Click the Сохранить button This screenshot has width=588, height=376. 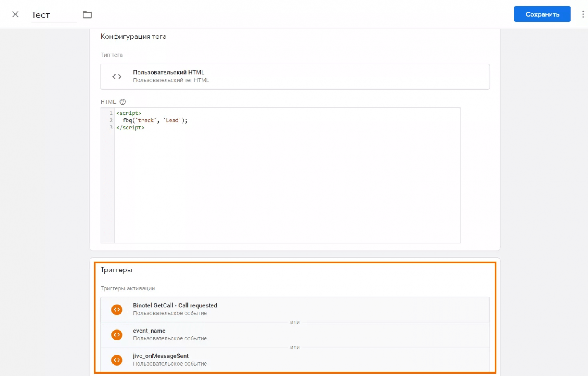click(x=542, y=14)
